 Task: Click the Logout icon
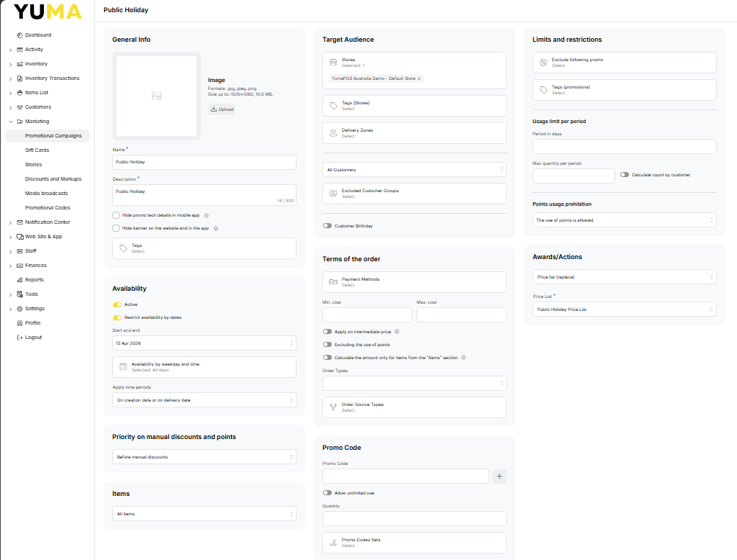coord(19,338)
